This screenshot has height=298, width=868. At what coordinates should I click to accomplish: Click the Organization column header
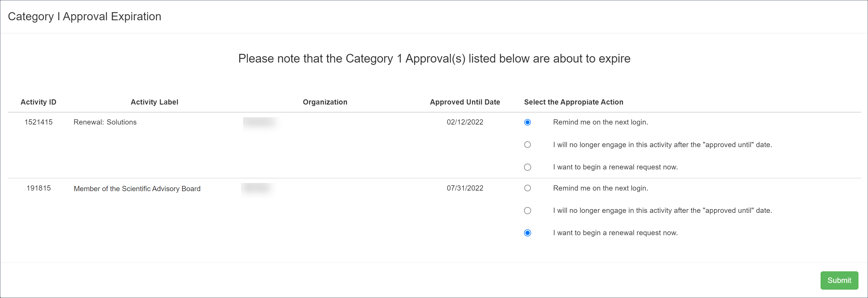[325, 102]
